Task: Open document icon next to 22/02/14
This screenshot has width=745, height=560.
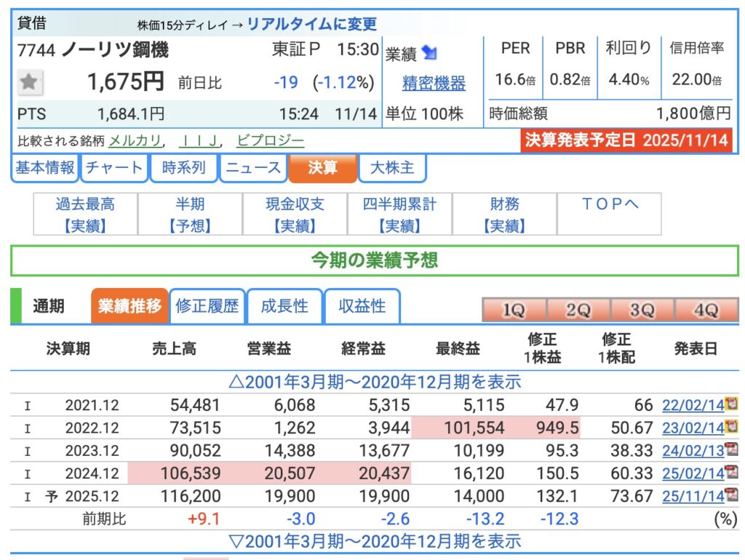Action: [x=731, y=404]
